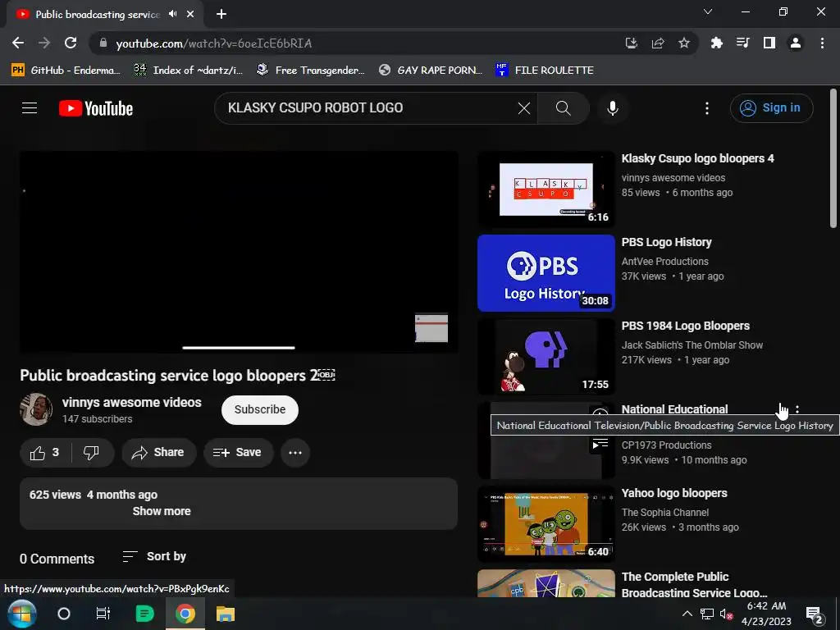Open The Complete Public Broadcasting Service title
The width and height of the screenshot is (840, 630).
click(694, 584)
